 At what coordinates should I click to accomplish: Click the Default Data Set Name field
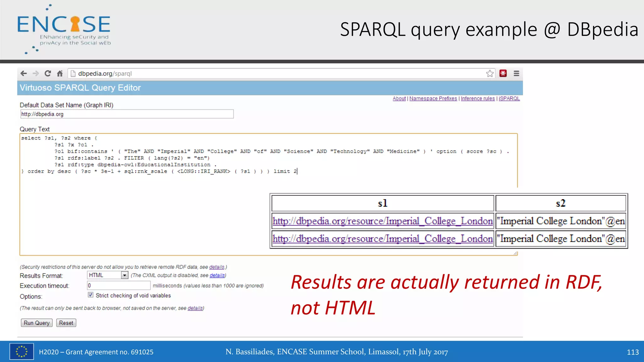coord(127,114)
